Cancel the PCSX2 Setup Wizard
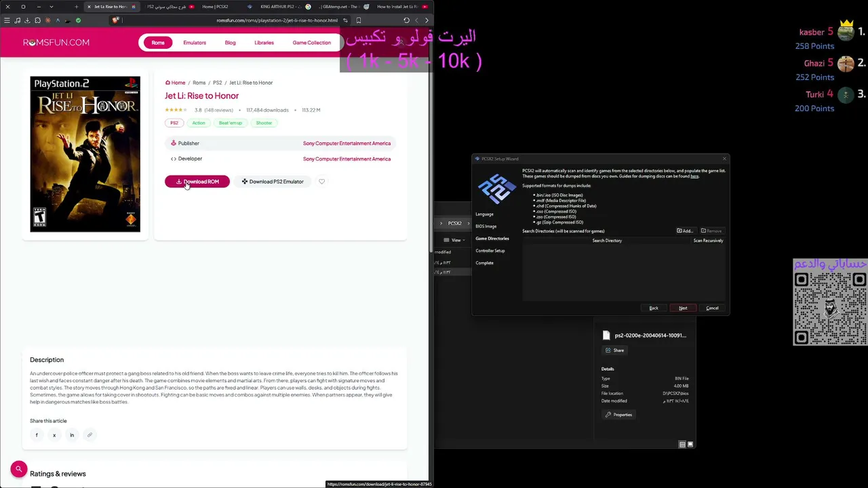The height and width of the screenshot is (488, 868). click(712, 308)
